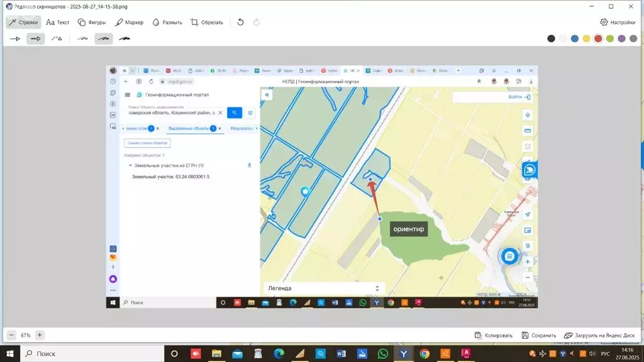Image resolution: width=644 pixels, height=362 pixels.
Task: Select the Текст text tool
Action: [58, 22]
